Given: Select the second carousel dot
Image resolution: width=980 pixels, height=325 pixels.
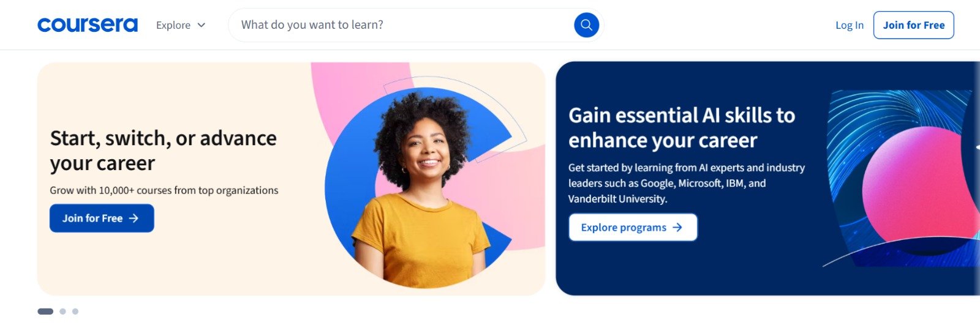Looking at the screenshot, I should (62, 312).
